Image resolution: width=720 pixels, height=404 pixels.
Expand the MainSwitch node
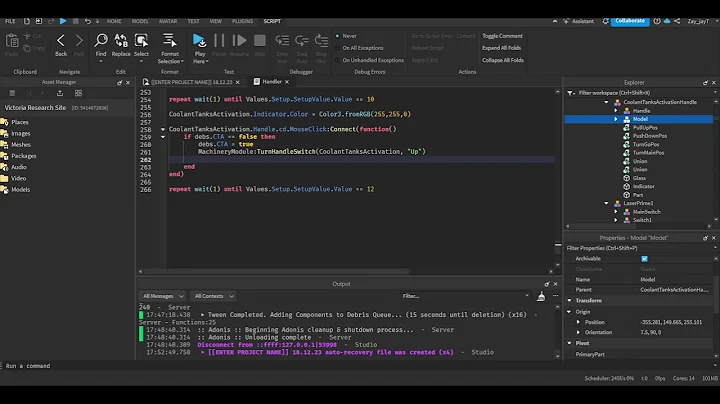click(616, 212)
